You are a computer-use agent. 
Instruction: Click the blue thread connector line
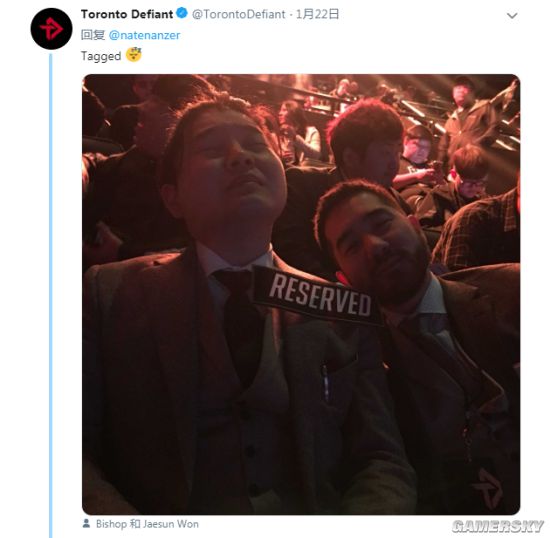(51, 295)
